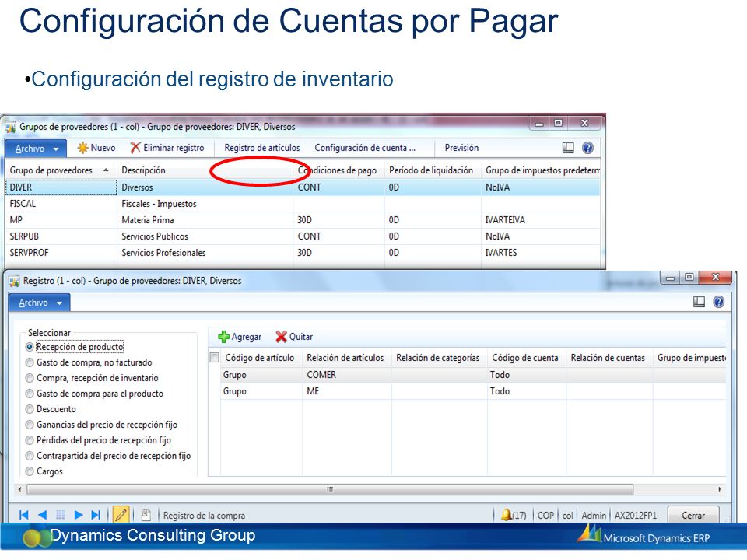Click view layout icon in Grupos de proveedores window

[568, 148]
